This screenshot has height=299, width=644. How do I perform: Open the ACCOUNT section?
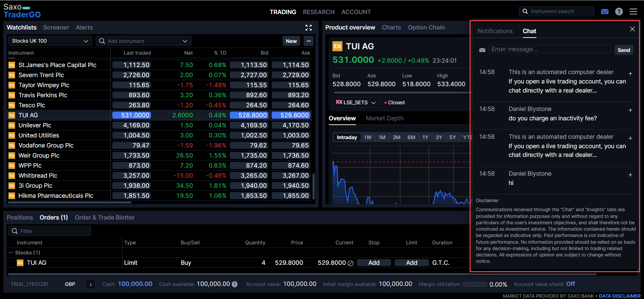click(356, 12)
